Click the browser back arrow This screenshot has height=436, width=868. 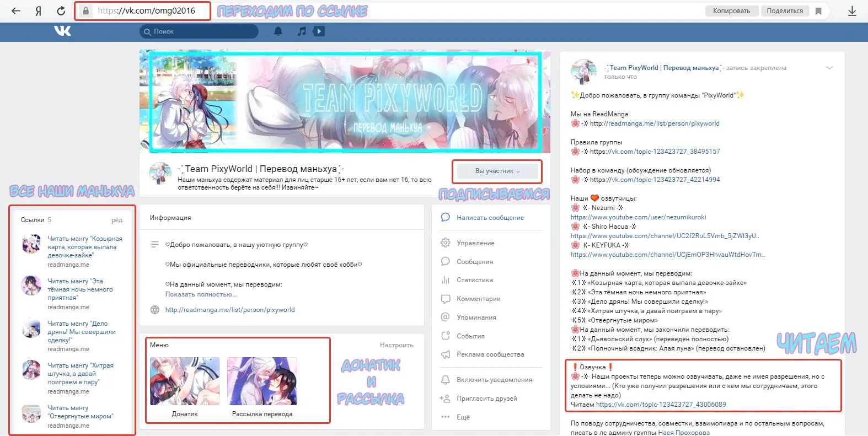(16, 11)
